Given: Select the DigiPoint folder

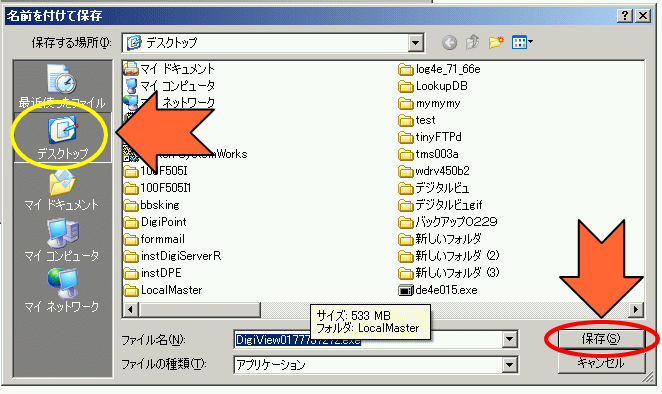Looking at the screenshot, I should tap(155, 222).
